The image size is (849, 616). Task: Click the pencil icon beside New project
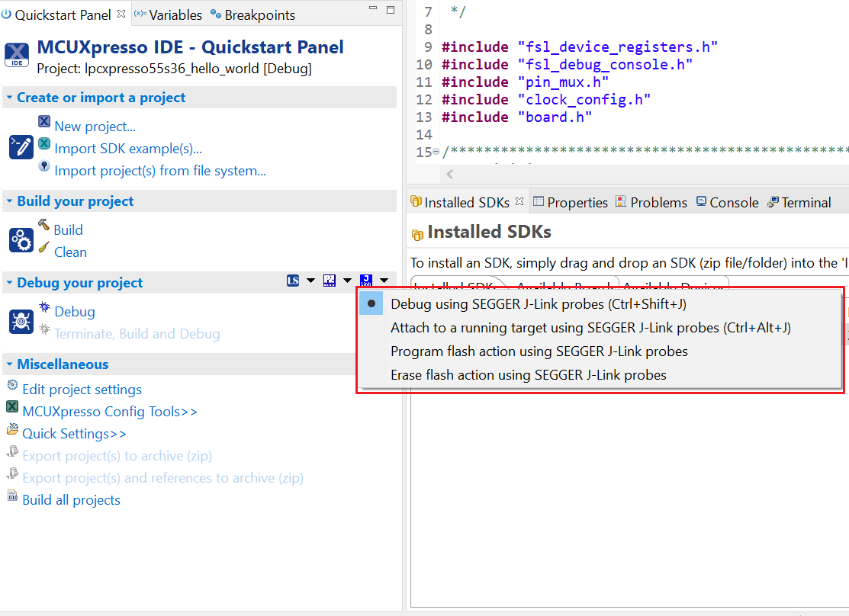(x=21, y=147)
